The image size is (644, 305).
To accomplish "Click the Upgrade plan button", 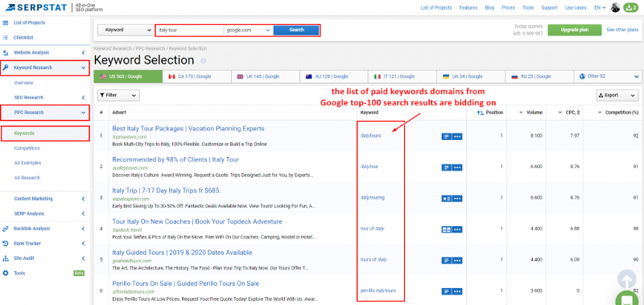I will 575,30.
